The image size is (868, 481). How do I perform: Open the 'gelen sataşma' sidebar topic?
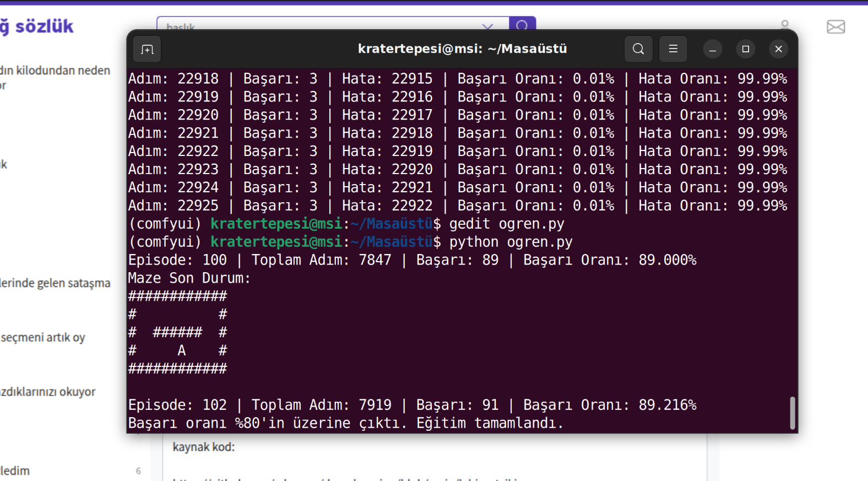(55, 283)
